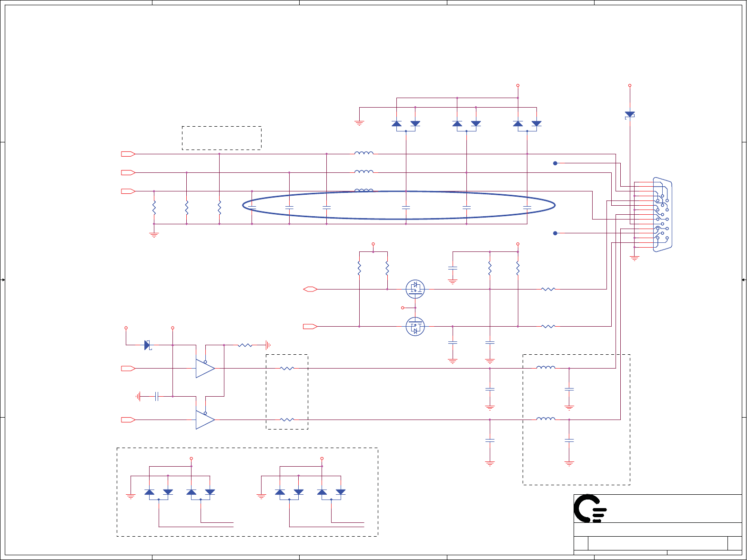Select the lower MOSFET transistor symbol

tap(415, 327)
